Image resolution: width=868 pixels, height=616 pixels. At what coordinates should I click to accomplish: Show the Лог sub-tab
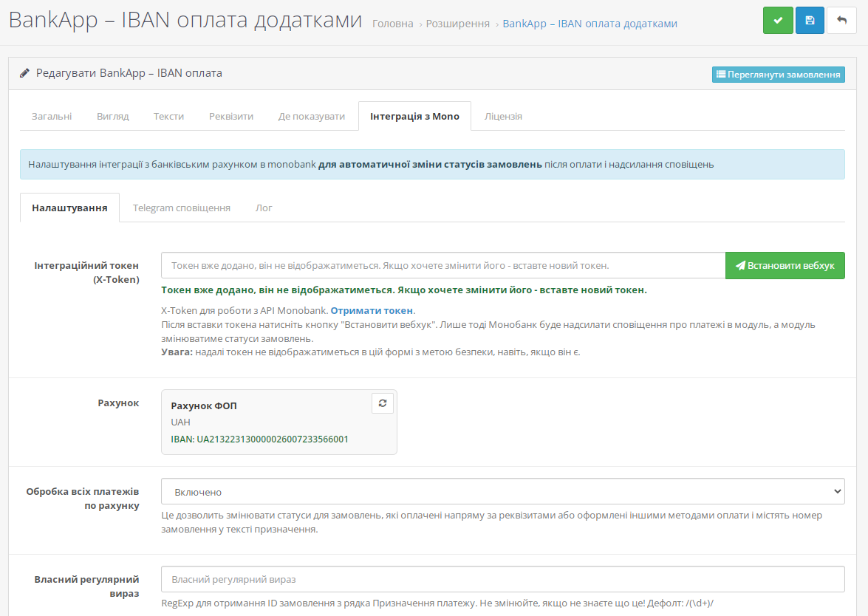pos(264,208)
